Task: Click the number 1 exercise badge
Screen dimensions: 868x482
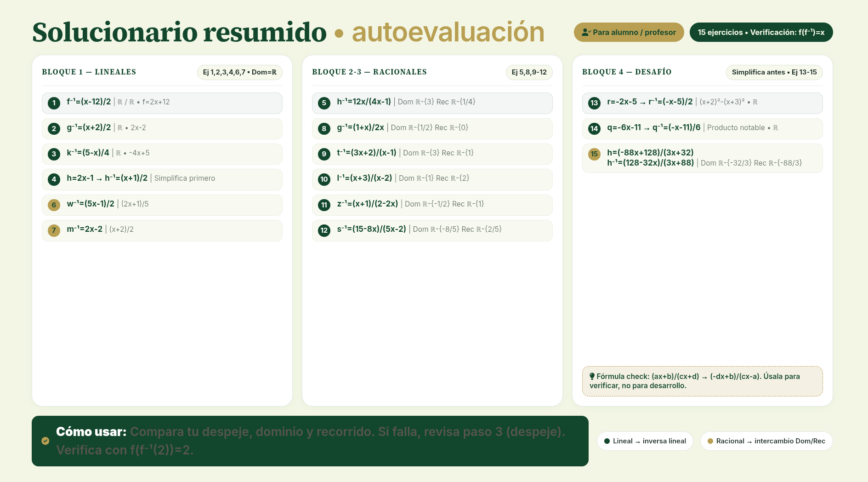Action: (x=54, y=103)
